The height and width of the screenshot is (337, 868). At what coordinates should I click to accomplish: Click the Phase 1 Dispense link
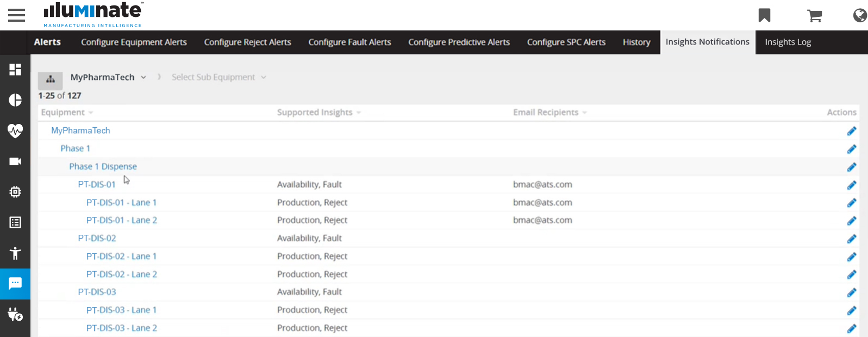[103, 166]
